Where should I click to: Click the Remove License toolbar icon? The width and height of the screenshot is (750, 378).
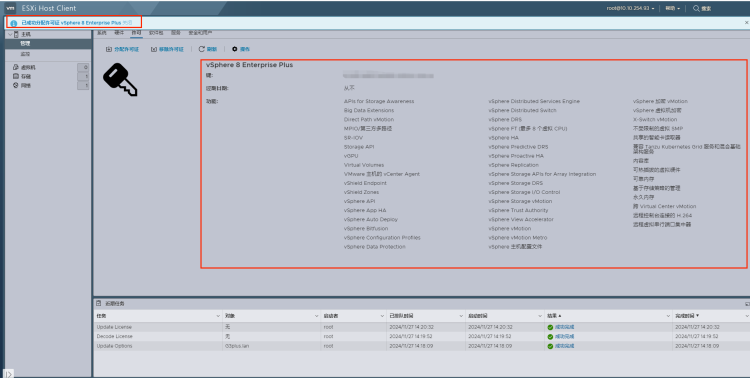pyautogui.click(x=154, y=49)
